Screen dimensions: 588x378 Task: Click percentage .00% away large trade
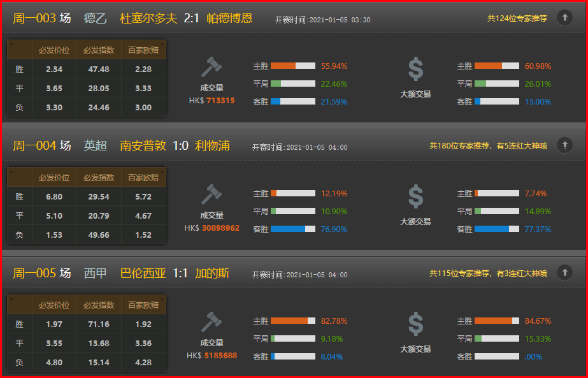coord(533,356)
